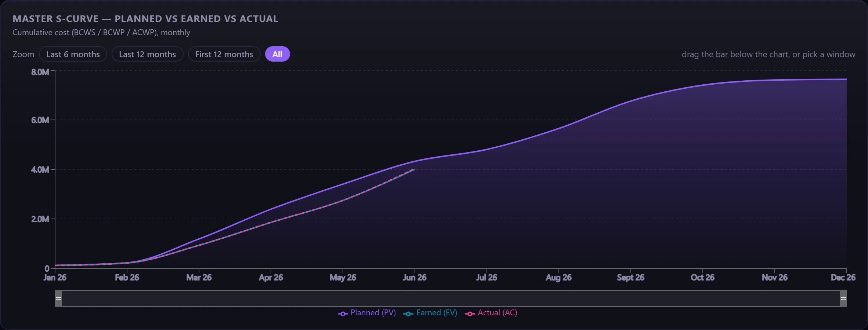Click the Apr 26 x-axis label
Viewport: 868px width, 330px height.
pyautogui.click(x=271, y=278)
